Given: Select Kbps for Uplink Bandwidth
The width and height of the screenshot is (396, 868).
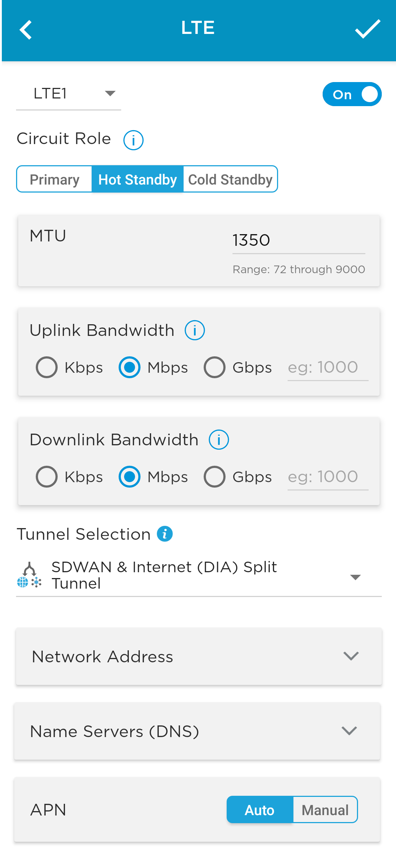Looking at the screenshot, I should pyautogui.click(x=47, y=367).
